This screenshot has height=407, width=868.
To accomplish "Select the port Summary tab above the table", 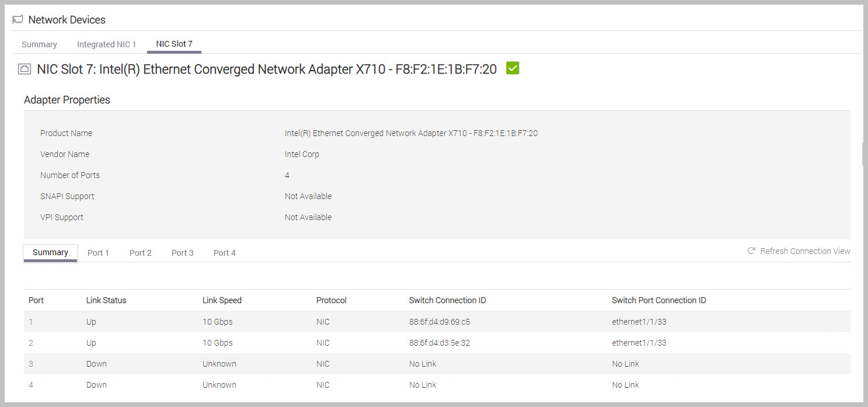I will [50, 252].
